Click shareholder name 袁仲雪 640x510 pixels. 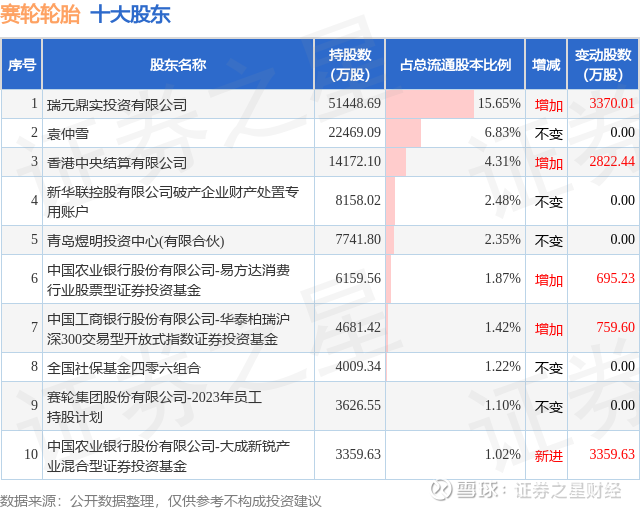coord(68,133)
